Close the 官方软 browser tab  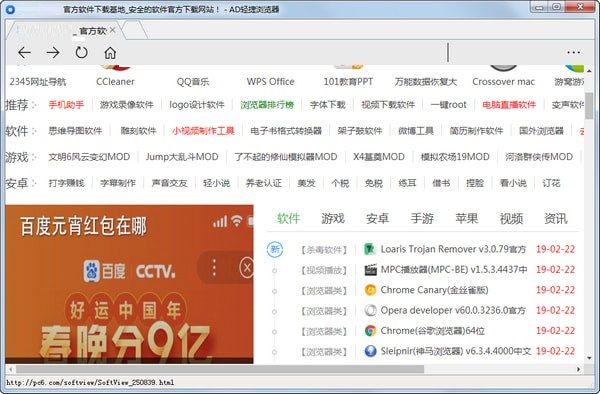pyautogui.click(x=112, y=30)
